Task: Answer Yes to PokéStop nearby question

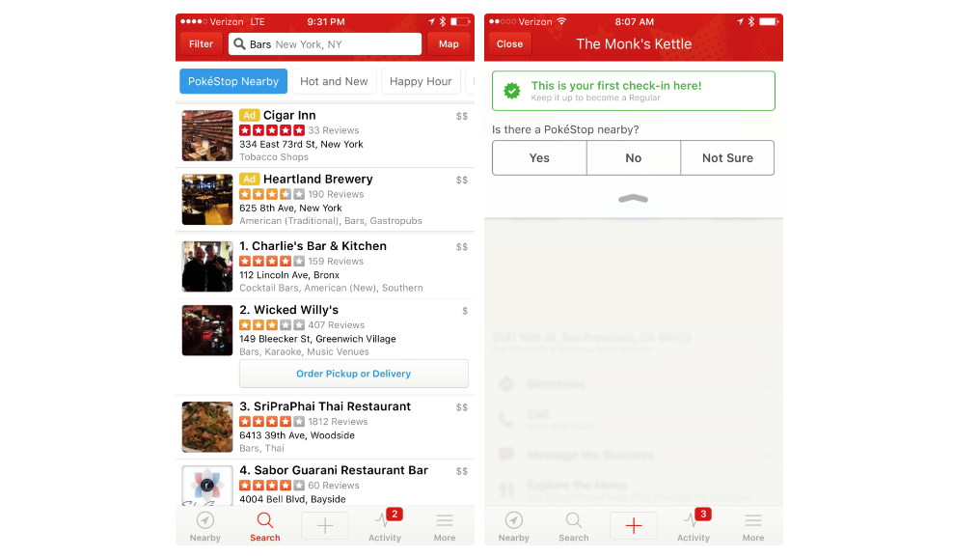Action: tap(539, 158)
